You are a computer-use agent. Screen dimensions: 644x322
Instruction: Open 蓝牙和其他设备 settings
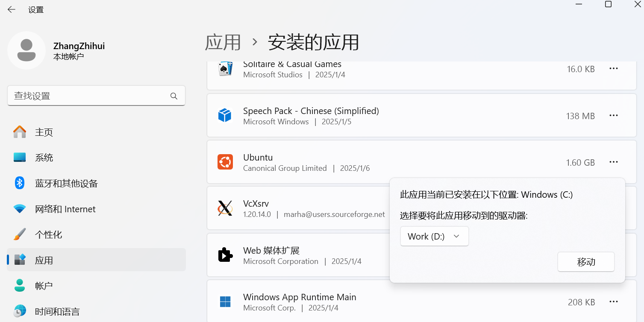[x=97, y=183]
